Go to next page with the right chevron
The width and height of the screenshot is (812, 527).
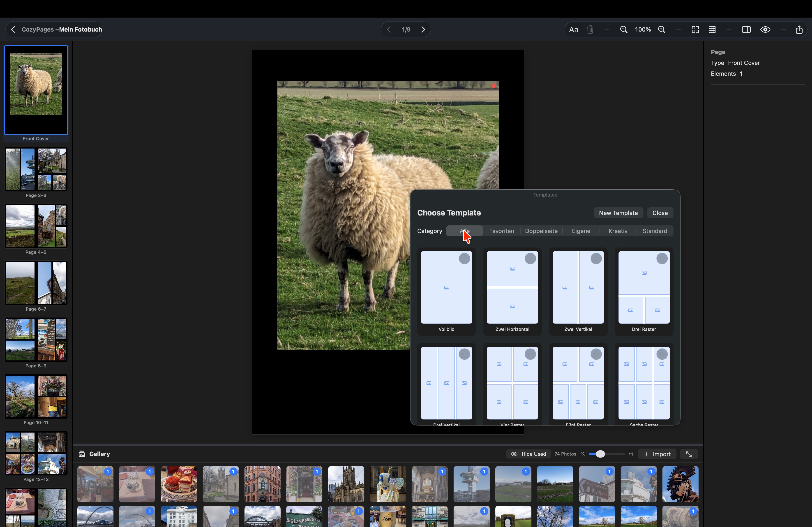tap(423, 30)
